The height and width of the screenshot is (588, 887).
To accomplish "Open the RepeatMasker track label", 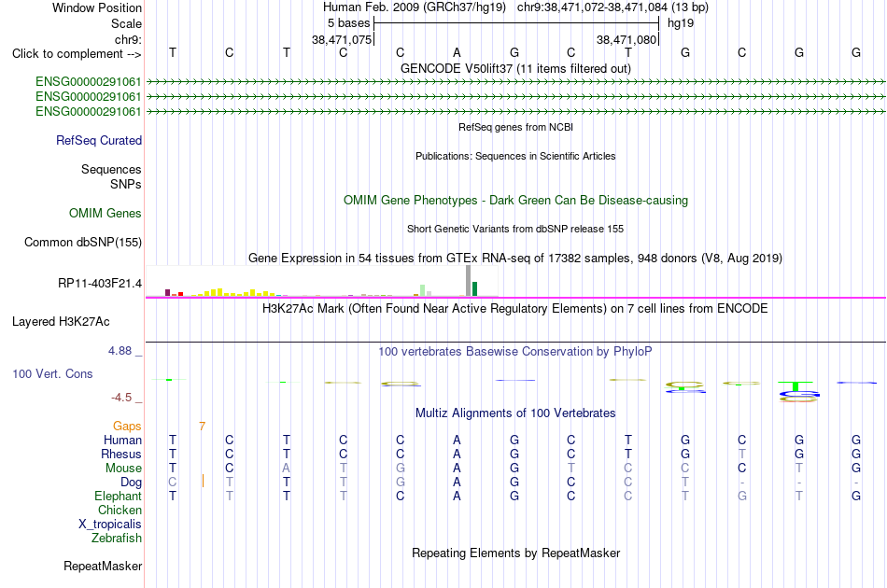I will [x=103, y=566].
